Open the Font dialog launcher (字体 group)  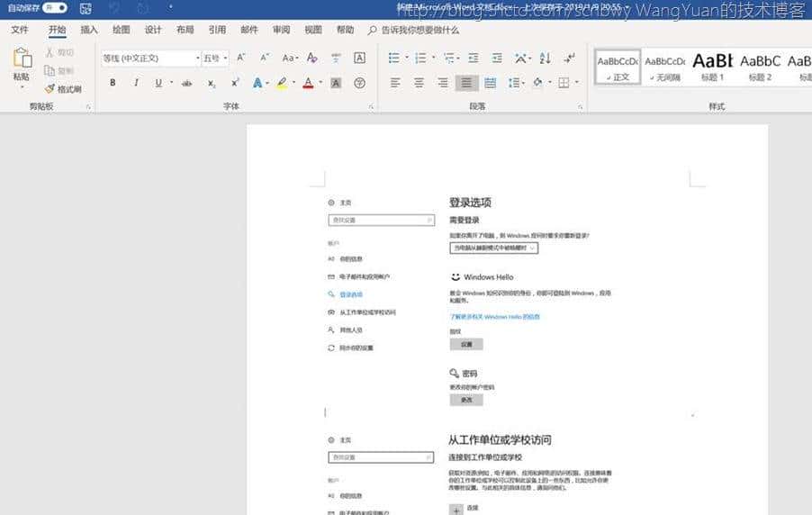pyautogui.click(x=371, y=107)
